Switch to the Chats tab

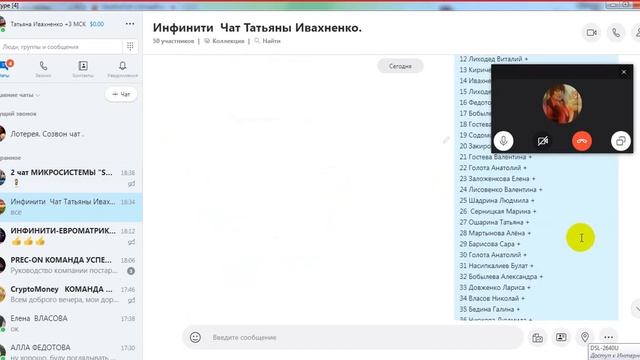pos(6,69)
